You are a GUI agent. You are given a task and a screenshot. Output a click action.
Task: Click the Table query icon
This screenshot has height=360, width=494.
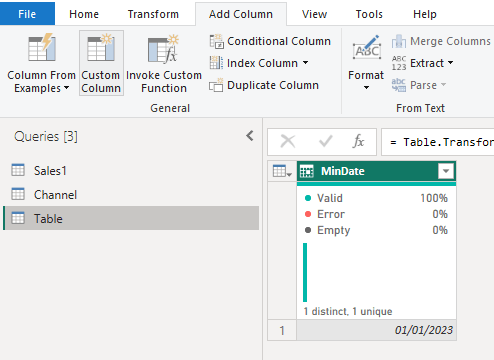click(18, 218)
